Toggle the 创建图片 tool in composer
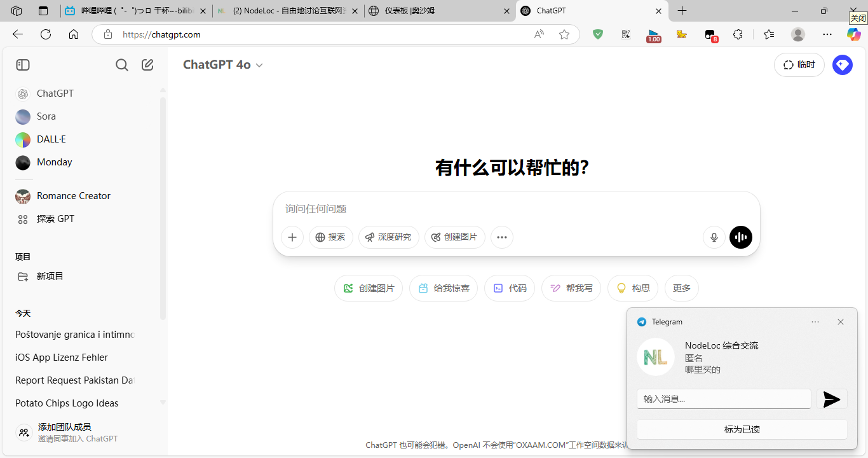 tap(455, 237)
